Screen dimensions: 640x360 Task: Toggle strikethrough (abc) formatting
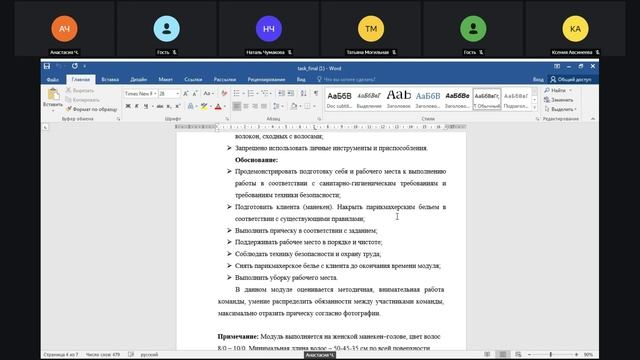(160, 106)
